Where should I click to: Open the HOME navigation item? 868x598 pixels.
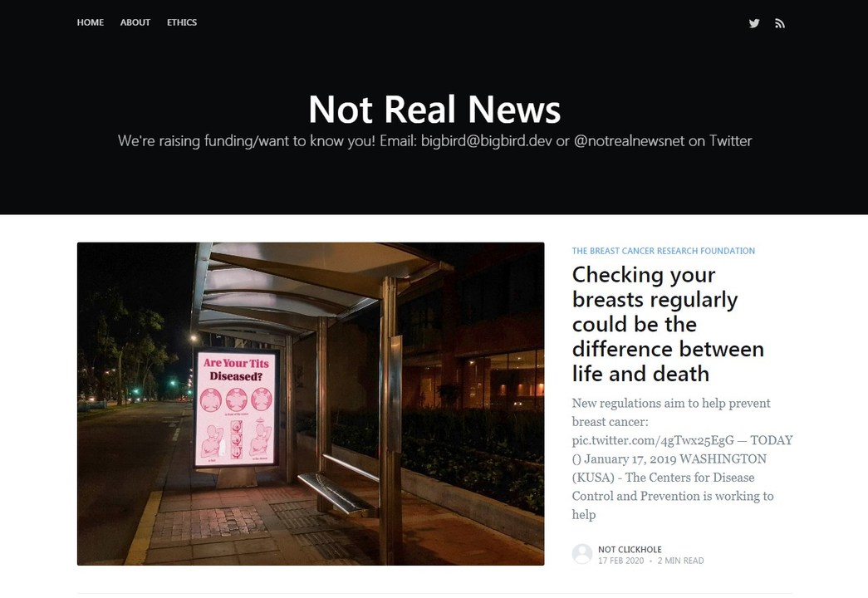(91, 22)
